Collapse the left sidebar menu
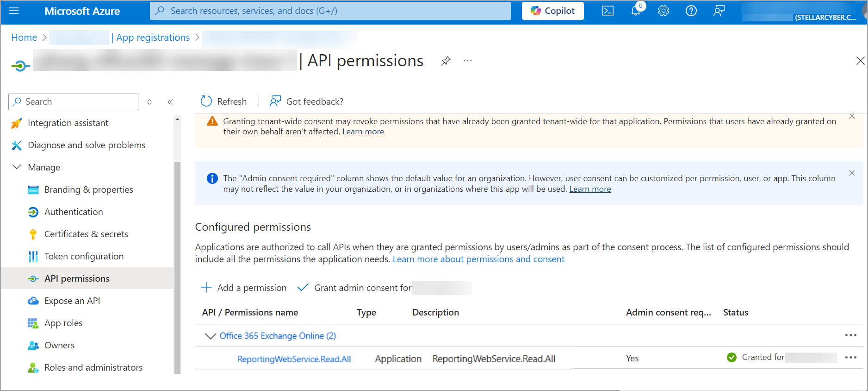 (170, 102)
